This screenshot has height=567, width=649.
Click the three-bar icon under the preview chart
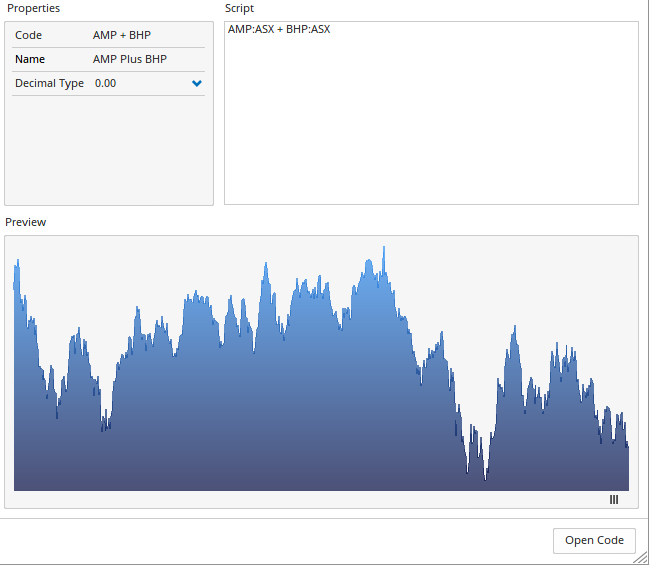[614, 500]
